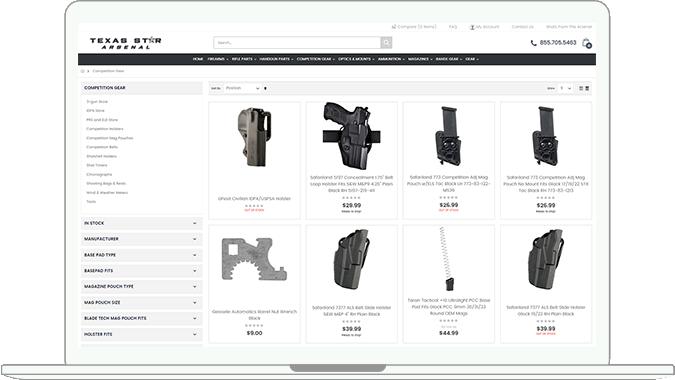Click into the search input field
This screenshot has width=675, height=380.
[x=297, y=43]
